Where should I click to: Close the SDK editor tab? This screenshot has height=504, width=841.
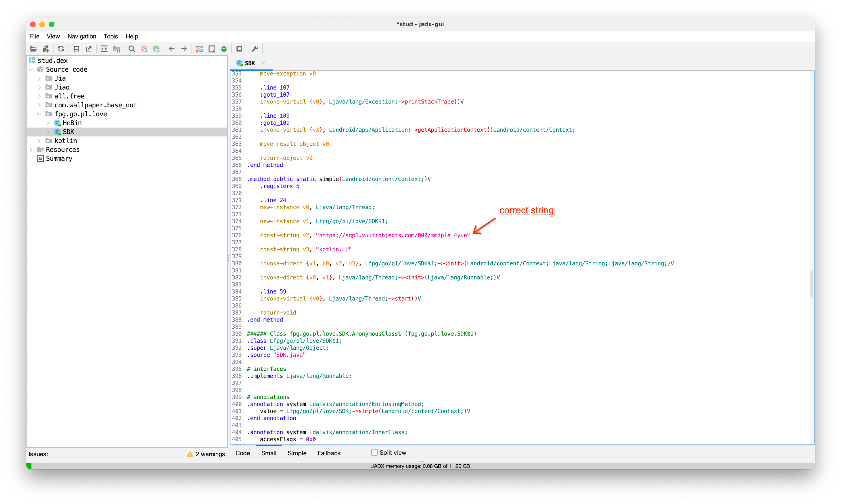263,63
